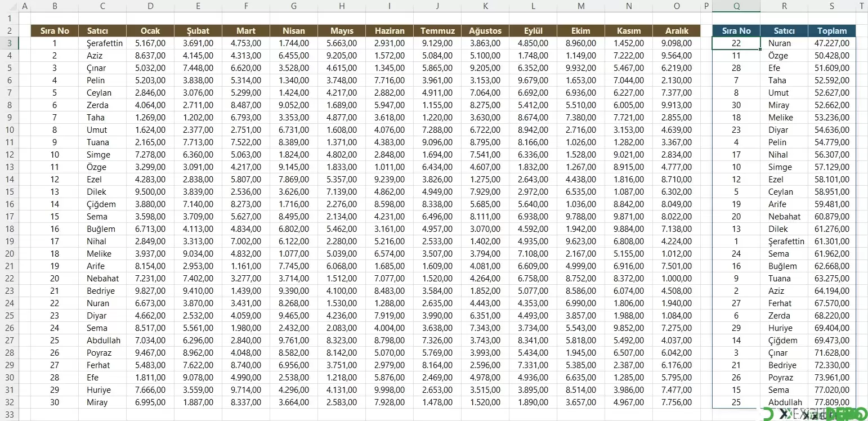Select the column A header
Image resolution: width=868 pixels, height=421 pixels.
(25, 6)
